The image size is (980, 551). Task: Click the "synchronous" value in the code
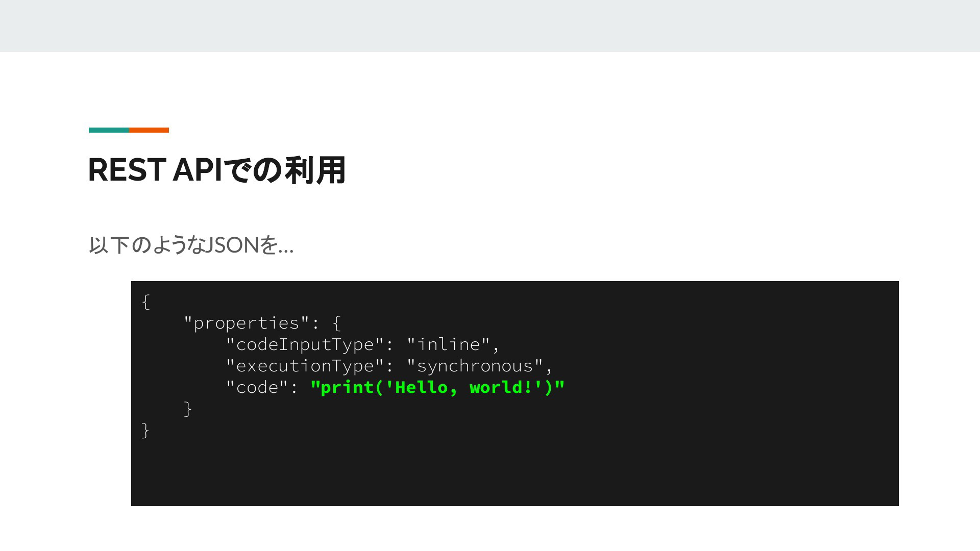point(475,366)
